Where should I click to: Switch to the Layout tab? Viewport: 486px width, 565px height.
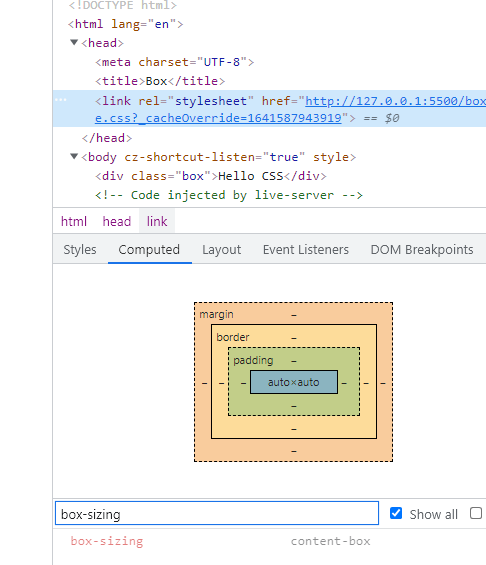pos(222,249)
